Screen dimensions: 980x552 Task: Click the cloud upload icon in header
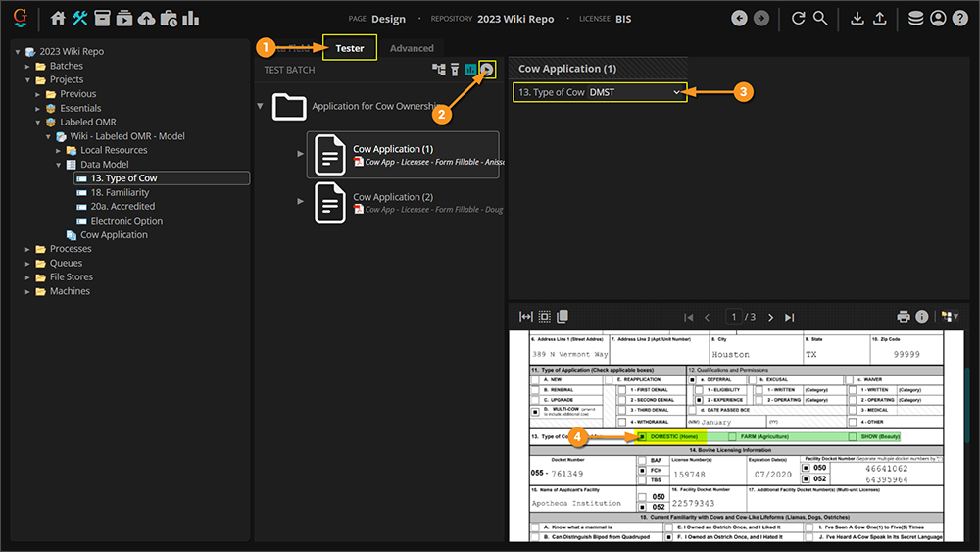(146, 18)
